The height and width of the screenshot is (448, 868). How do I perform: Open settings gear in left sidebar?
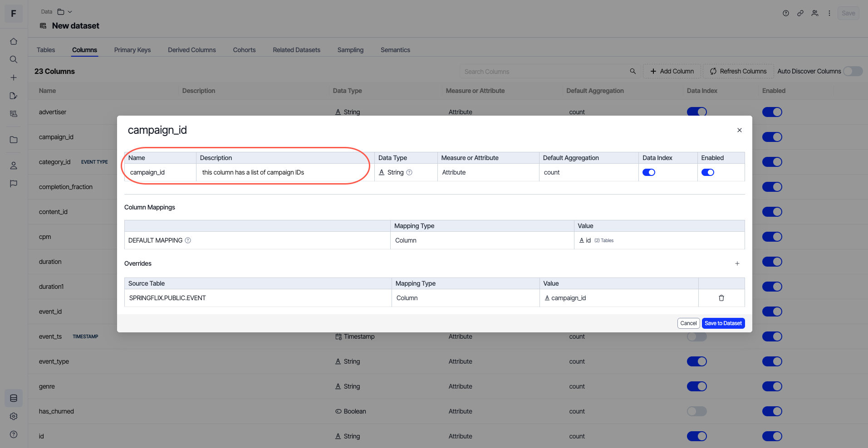(x=14, y=416)
